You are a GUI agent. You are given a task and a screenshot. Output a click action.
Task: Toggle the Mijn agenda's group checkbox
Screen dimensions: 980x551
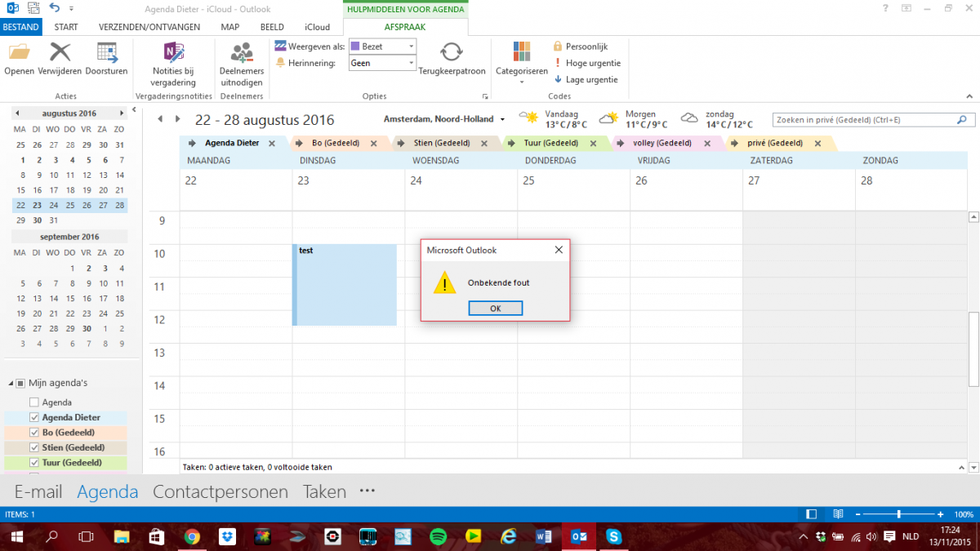[20, 383]
